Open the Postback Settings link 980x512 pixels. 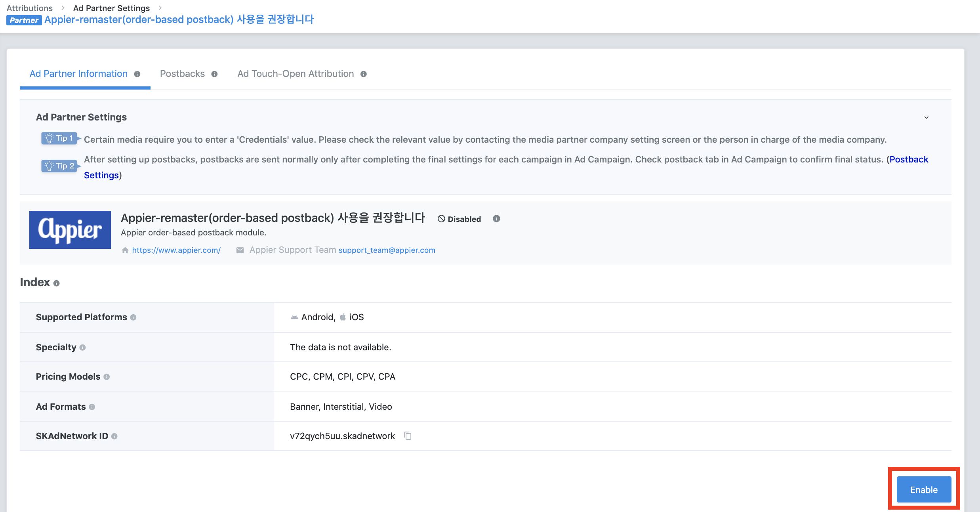pyautogui.click(x=909, y=159)
